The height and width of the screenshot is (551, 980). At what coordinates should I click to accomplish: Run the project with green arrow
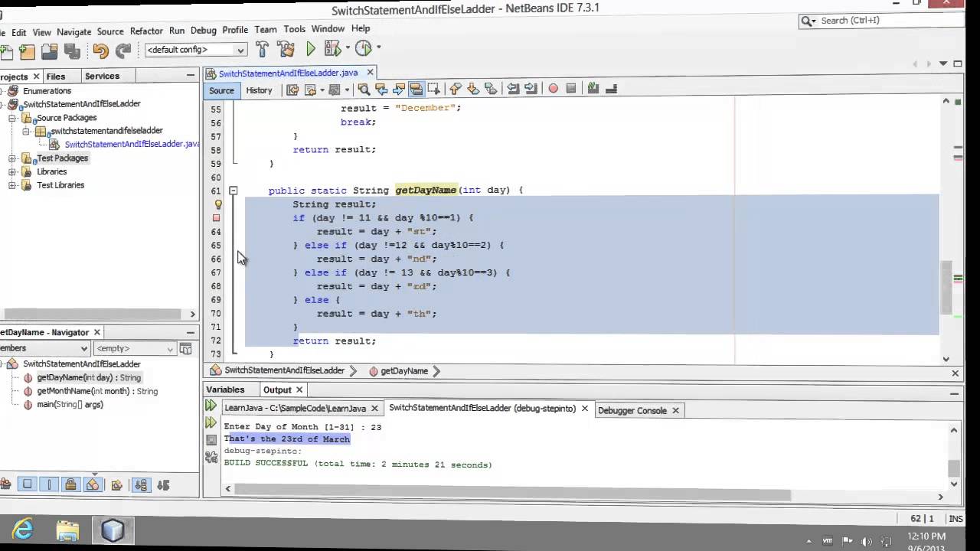click(x=310, y=50)
